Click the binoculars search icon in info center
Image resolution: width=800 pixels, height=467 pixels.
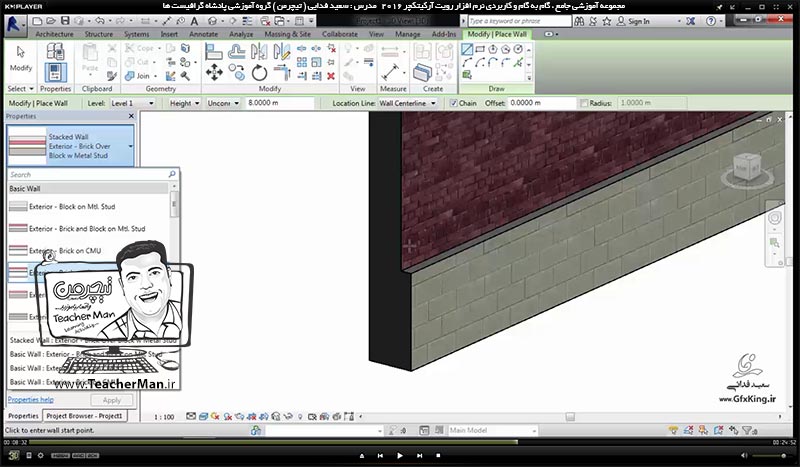(x=579, y=21)
